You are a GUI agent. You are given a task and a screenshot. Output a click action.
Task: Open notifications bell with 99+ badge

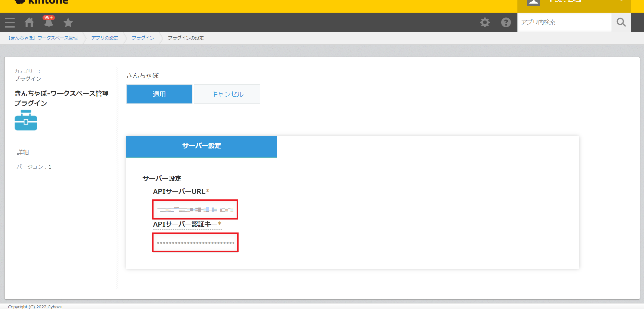coord(49,22)
